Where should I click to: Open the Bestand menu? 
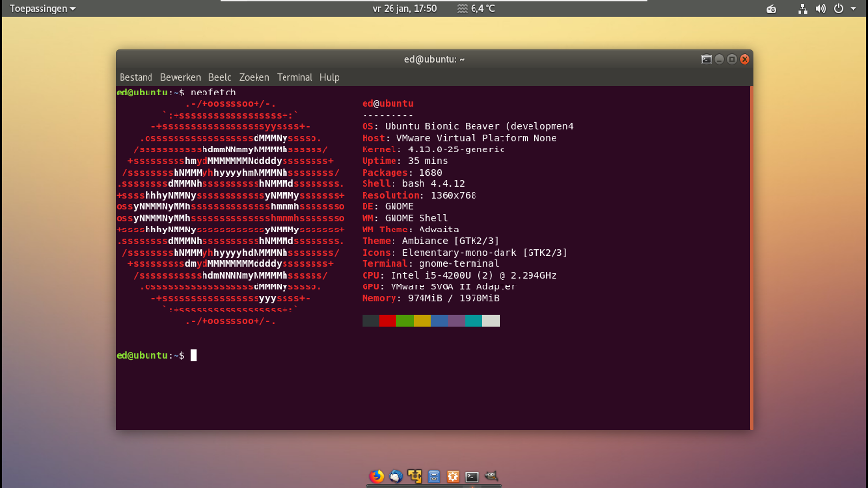(136, 77)
